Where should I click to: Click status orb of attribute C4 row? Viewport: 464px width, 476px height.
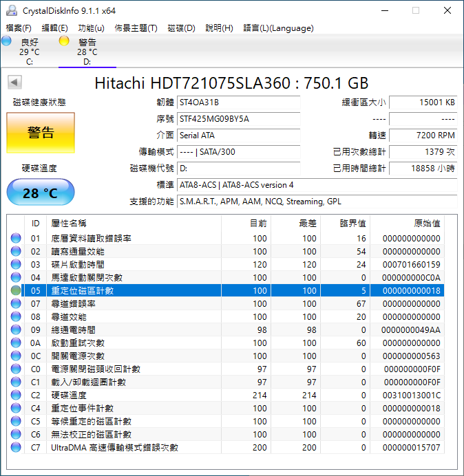[16, 408]
